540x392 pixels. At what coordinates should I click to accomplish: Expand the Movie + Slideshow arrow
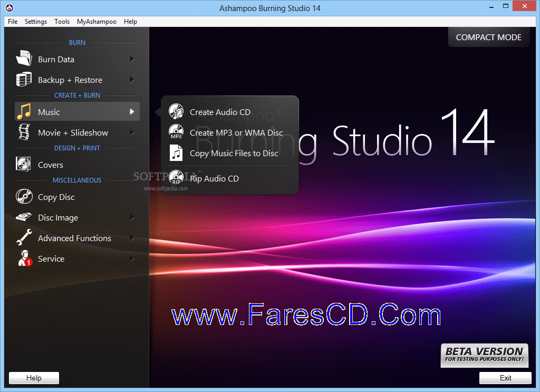[132, 132]
